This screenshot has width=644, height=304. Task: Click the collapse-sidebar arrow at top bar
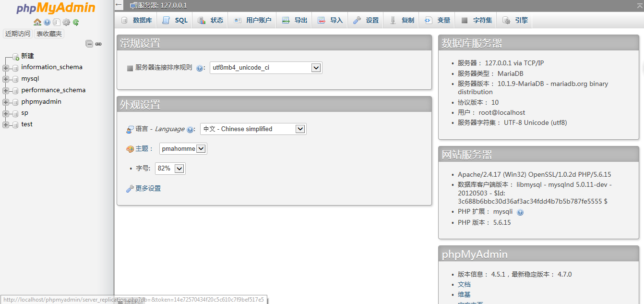(119, 5)
